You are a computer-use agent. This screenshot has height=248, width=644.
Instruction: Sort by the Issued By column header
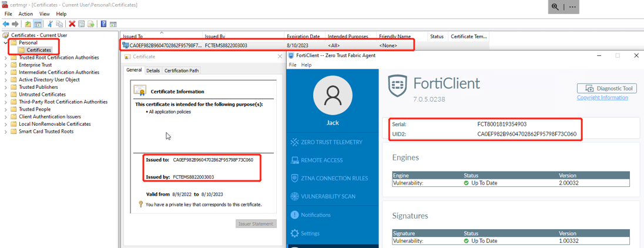point(243,36)
